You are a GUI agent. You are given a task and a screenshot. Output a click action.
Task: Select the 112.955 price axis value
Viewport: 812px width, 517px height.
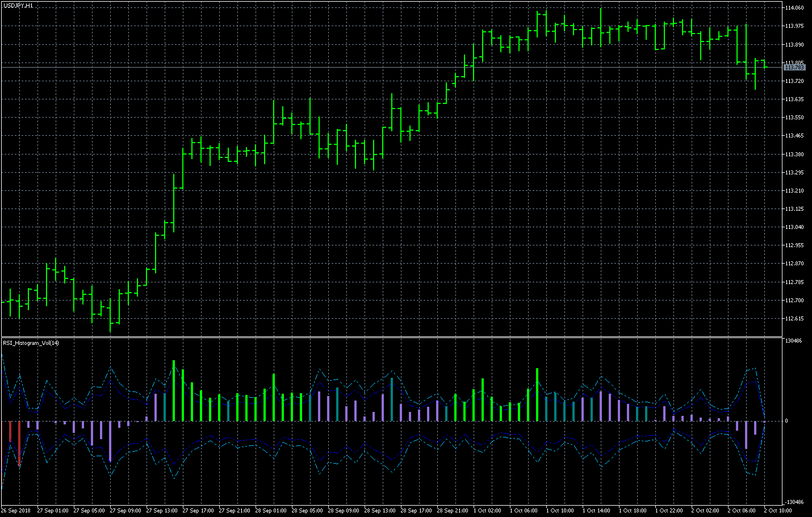(794, 245)
